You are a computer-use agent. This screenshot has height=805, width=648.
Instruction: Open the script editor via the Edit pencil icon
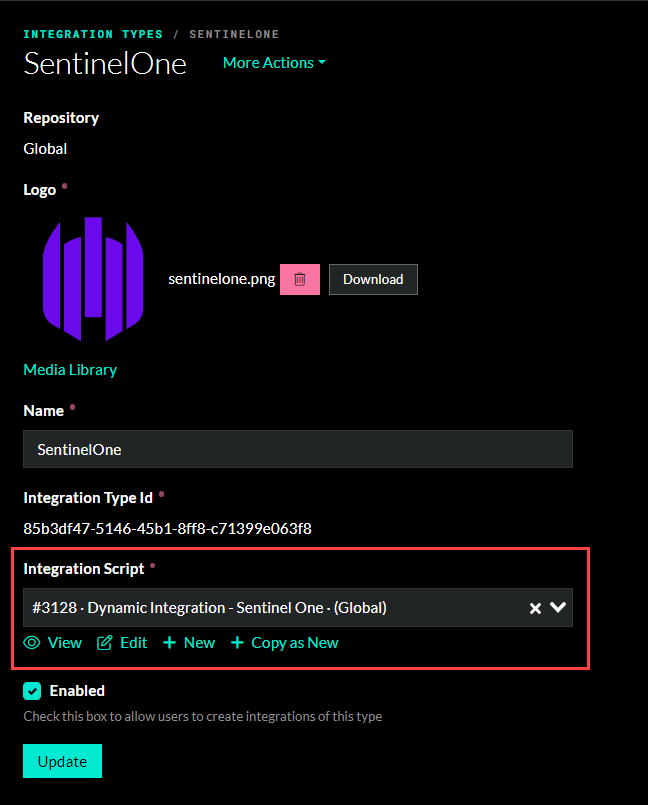point(103,643)
